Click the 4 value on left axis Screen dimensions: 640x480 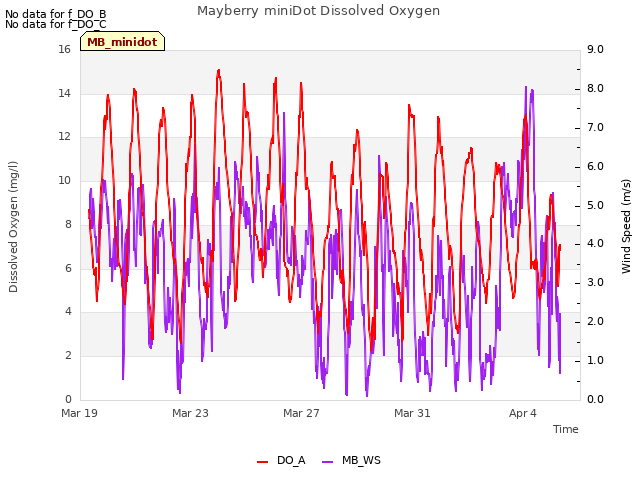pos(68,311)
